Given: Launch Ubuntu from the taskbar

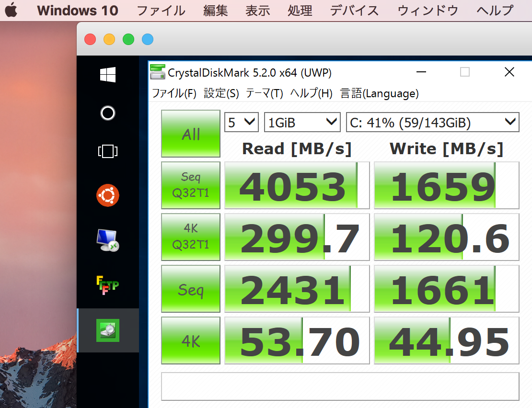Looking at the screenshot, I should 108,195.
